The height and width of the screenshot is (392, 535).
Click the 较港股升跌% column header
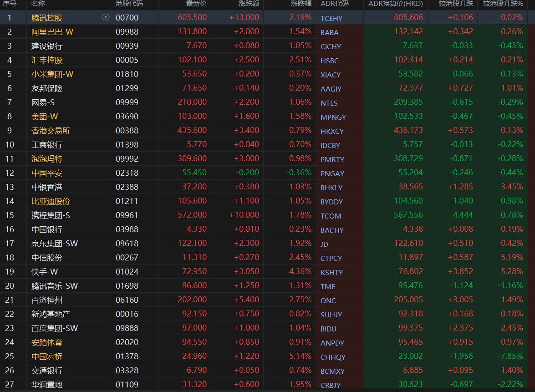tap(503, 4)
